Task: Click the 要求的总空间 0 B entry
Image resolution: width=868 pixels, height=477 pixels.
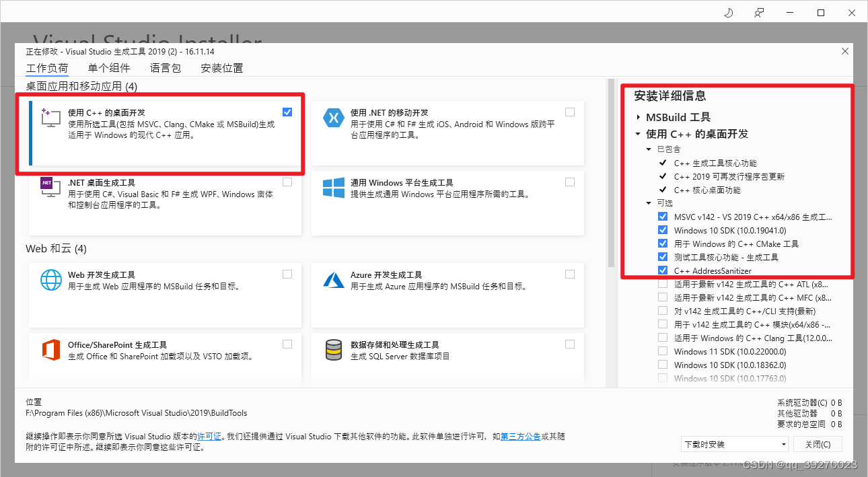Action: 809,425
